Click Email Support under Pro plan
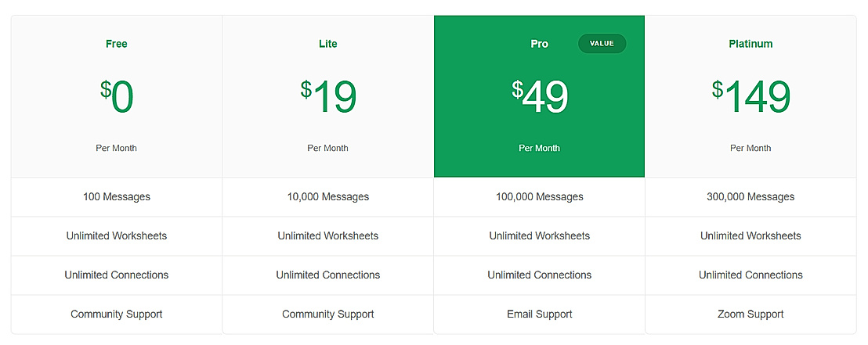The image size is (868, 345). point(540,314)
